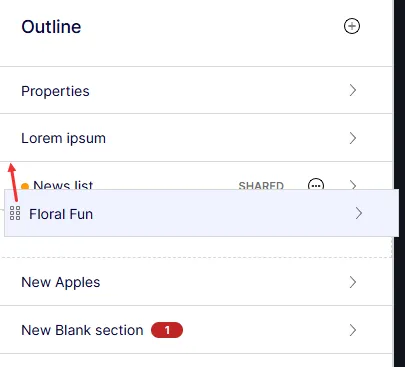Screen dimensions: 405x367
Task: Expand the Properties row chevron
Action: (x=353, y=90)
